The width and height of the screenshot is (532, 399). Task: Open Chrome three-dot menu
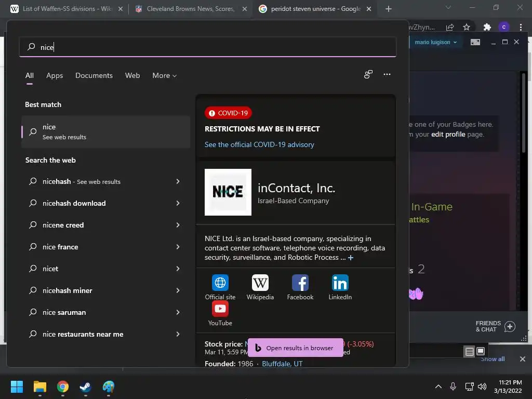521,27
